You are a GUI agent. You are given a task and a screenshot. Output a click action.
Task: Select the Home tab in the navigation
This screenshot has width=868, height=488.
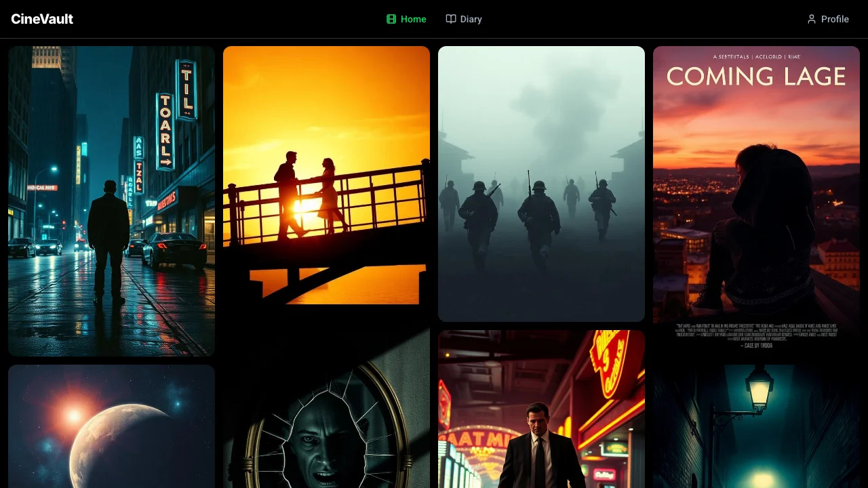(406, 19)
